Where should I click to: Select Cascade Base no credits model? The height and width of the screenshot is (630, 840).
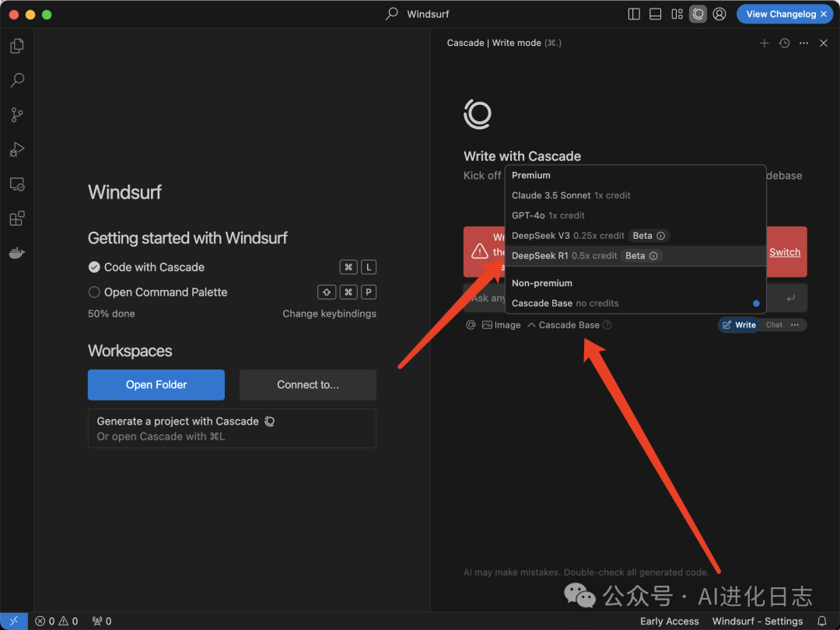(635, 303)
